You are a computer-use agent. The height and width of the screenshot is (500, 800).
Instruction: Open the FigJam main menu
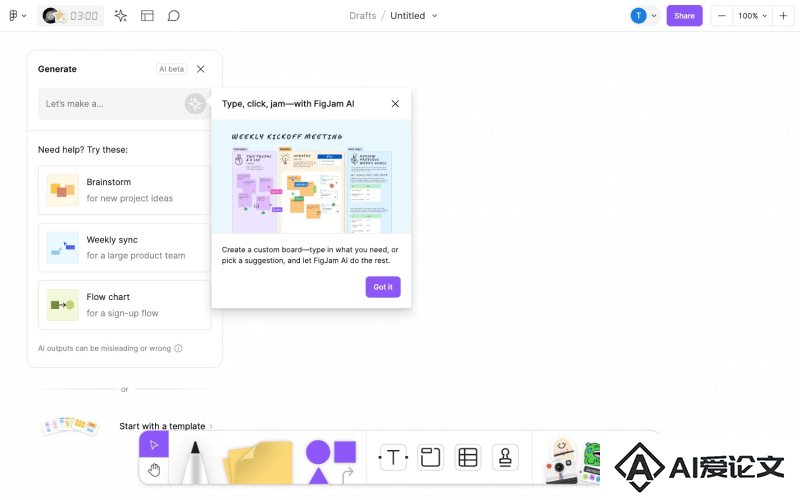(x=17, y=16)
